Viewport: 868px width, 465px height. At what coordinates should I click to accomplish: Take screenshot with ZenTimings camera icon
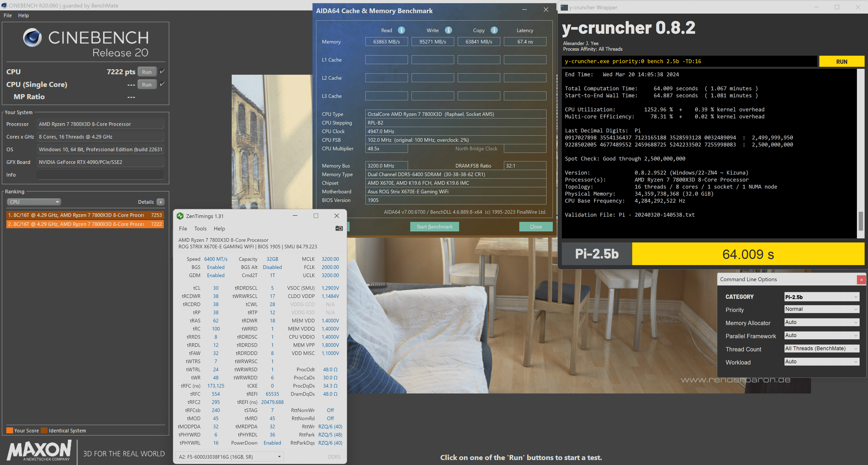(x=339, y=228)
